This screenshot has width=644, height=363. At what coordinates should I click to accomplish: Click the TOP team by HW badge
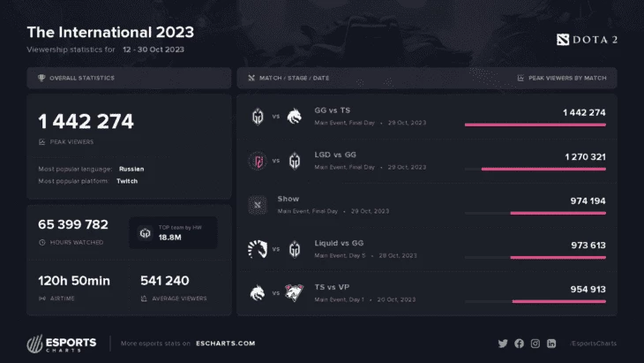173,232
